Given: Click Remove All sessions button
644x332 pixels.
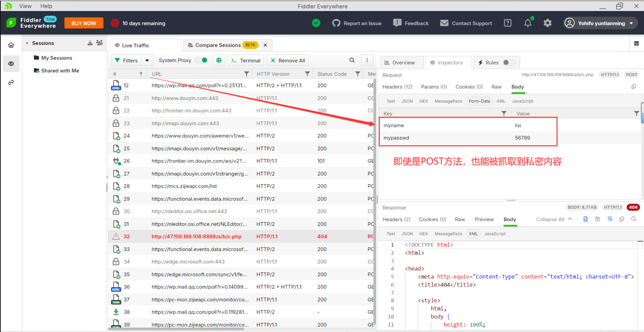Looking at the screenshot, I should coord(288,60).
